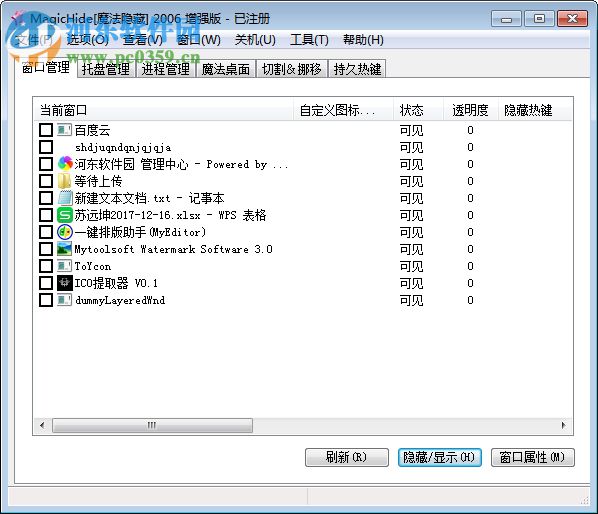Minimize the MagicHide window

click(x=506, y=19)
